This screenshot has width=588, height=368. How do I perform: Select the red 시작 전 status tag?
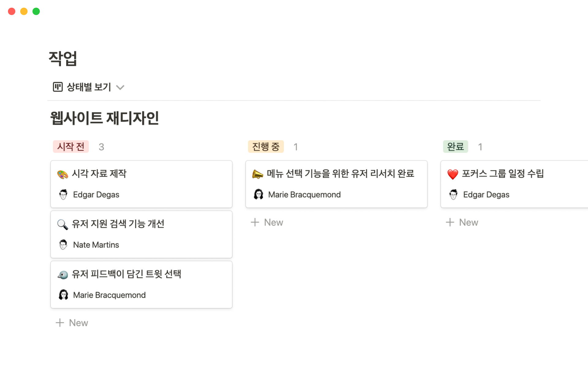(71, 147)
